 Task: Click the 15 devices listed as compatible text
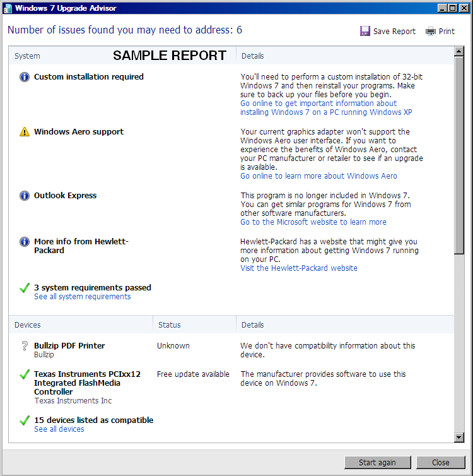(x=94, y=420)
